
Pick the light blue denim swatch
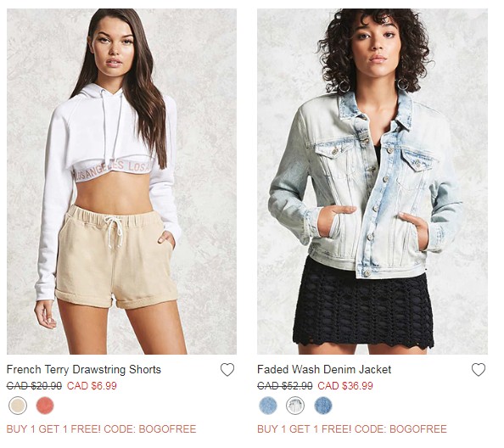click(268, 406)
